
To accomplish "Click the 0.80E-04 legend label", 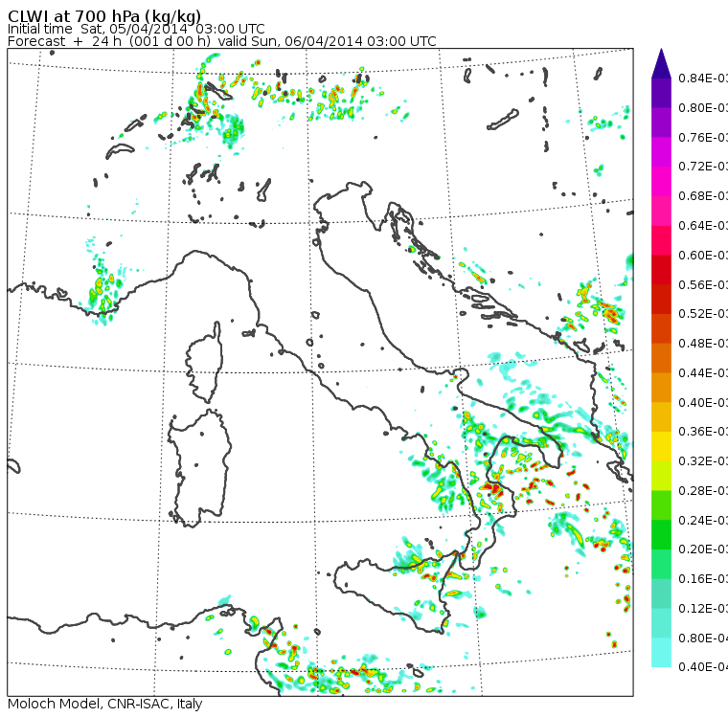I will point(703,639).
